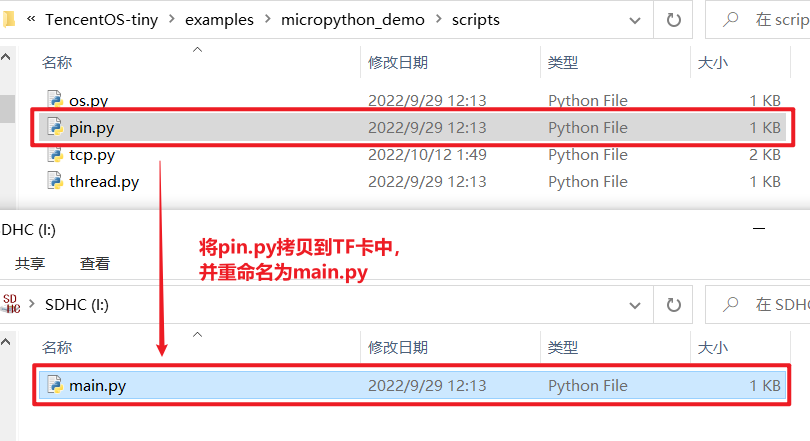The width and height of the screenshot is (810, 441).
Task: Click the sort arrow above 名称 in scripts window
Action: pos(197,50)
